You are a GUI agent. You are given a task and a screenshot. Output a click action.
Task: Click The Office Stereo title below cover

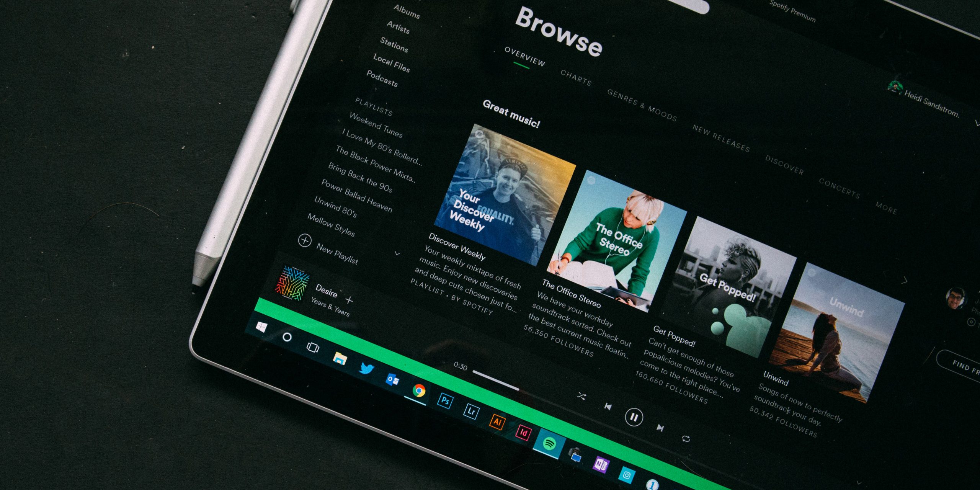(x=572, y=294)
